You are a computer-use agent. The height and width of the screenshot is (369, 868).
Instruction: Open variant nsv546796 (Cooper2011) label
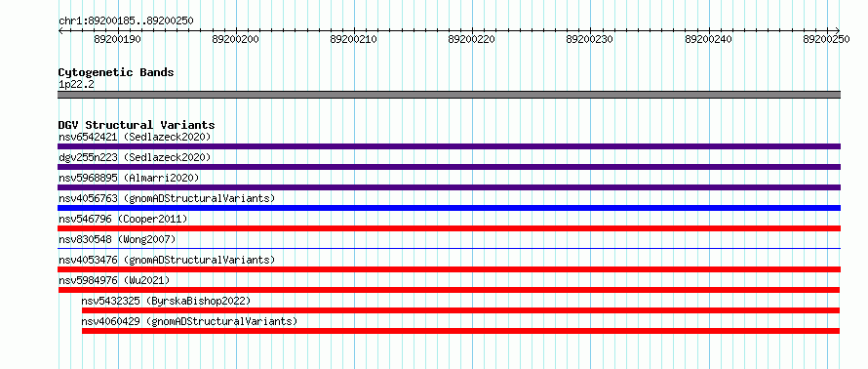123,219
